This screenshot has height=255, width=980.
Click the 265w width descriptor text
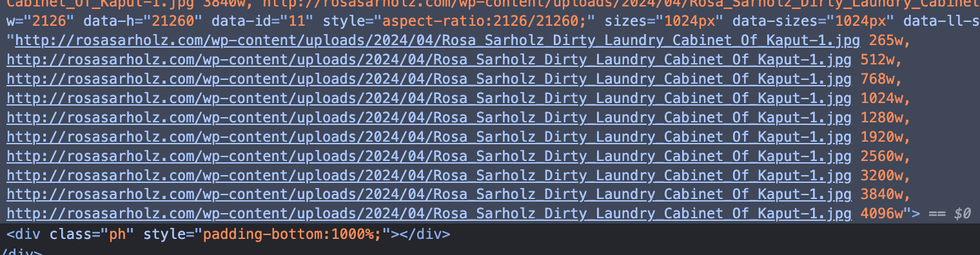pyautogui.click(x=885, y=41)
